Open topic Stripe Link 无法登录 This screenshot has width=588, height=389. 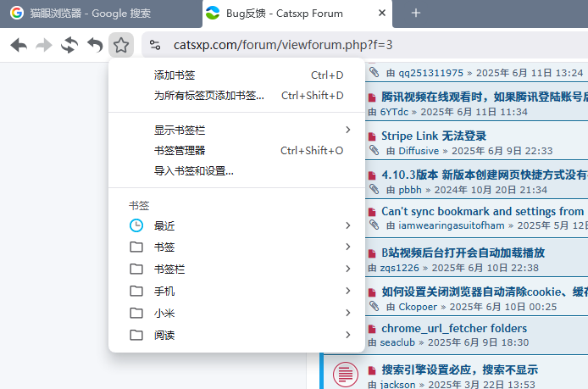click(x=434, y=136)
